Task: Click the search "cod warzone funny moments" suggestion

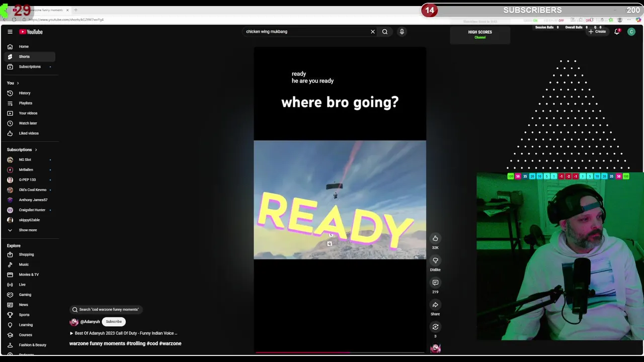Action: [x=105, y=310]
